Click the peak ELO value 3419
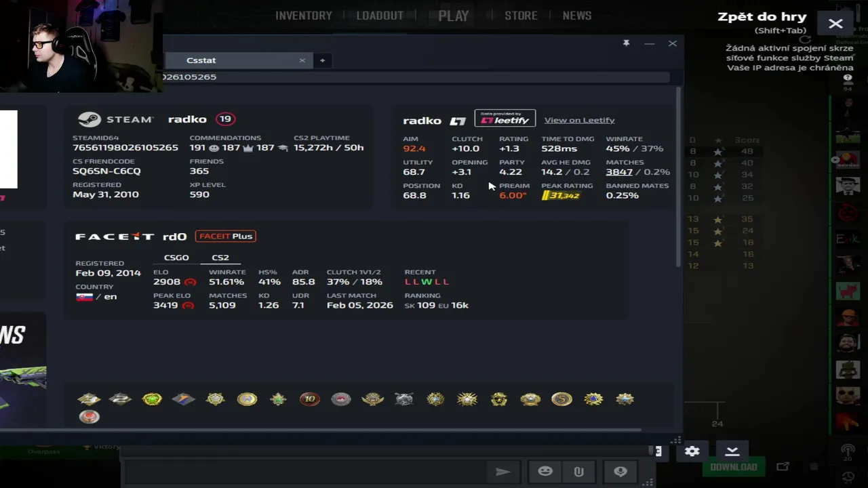This screenshot has height=488, width=868. [165, 305]
